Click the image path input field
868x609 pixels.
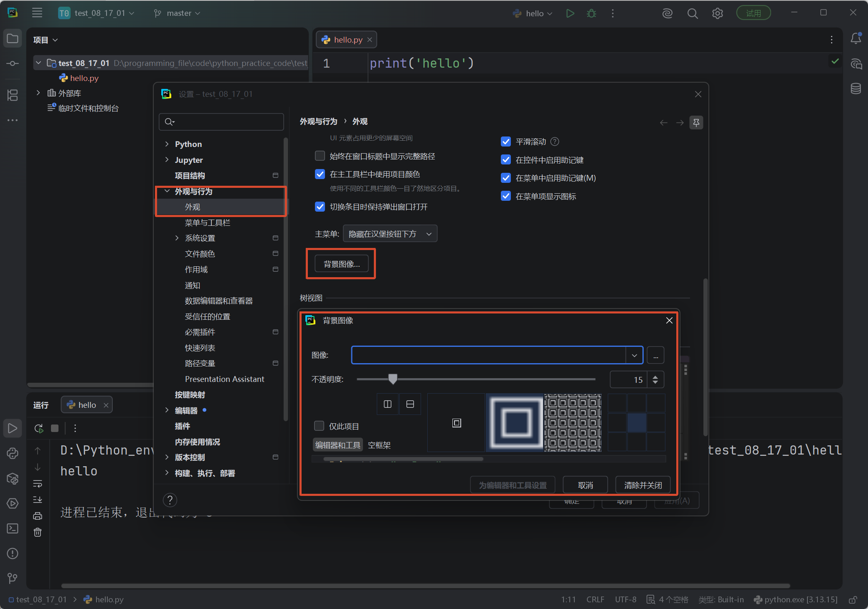(x=489, y=355)
